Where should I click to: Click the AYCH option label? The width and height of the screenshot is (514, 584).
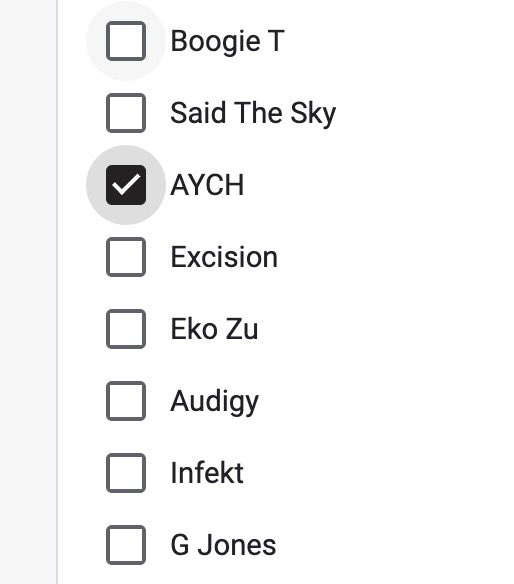(x=207, y=185)
